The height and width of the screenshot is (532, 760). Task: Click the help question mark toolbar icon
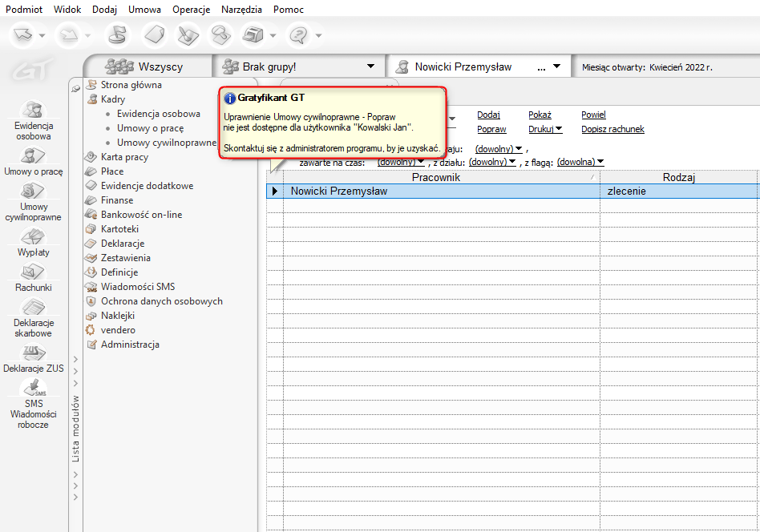tap(298, 35)
